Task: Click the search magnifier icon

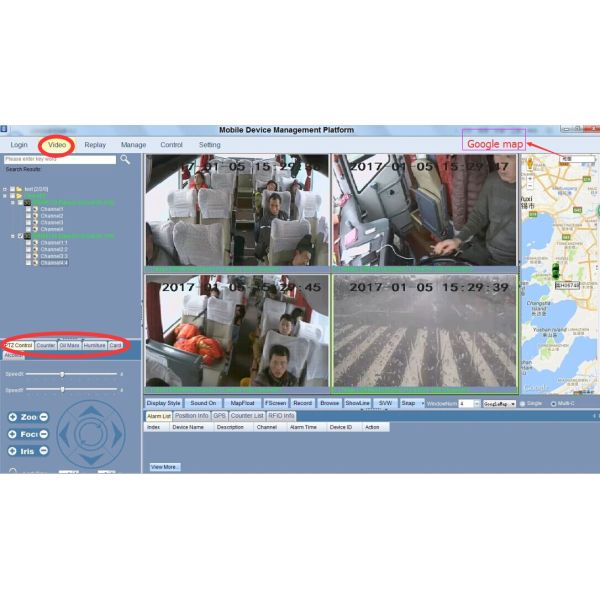Action: click(125, 159)
